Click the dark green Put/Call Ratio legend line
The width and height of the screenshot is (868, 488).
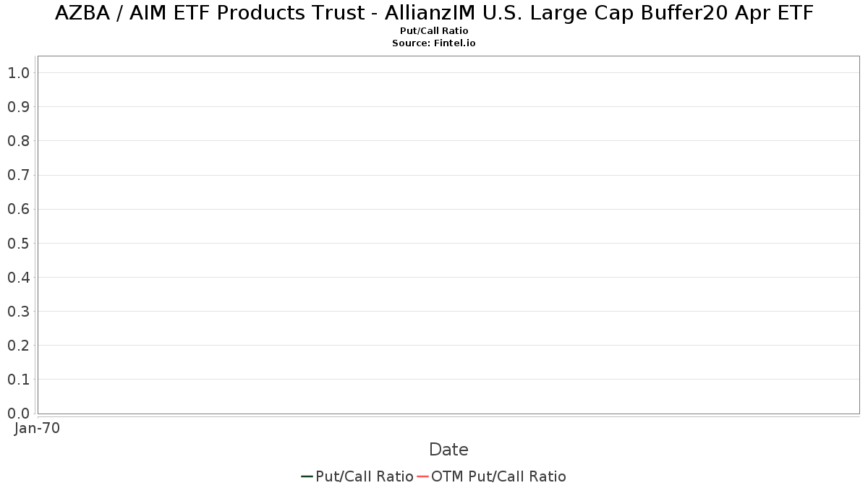point(307,476)
